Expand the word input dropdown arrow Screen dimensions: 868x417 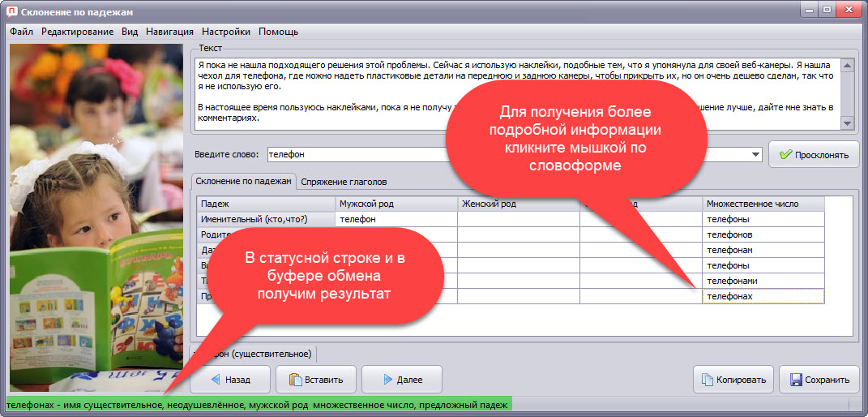point(755,154)
